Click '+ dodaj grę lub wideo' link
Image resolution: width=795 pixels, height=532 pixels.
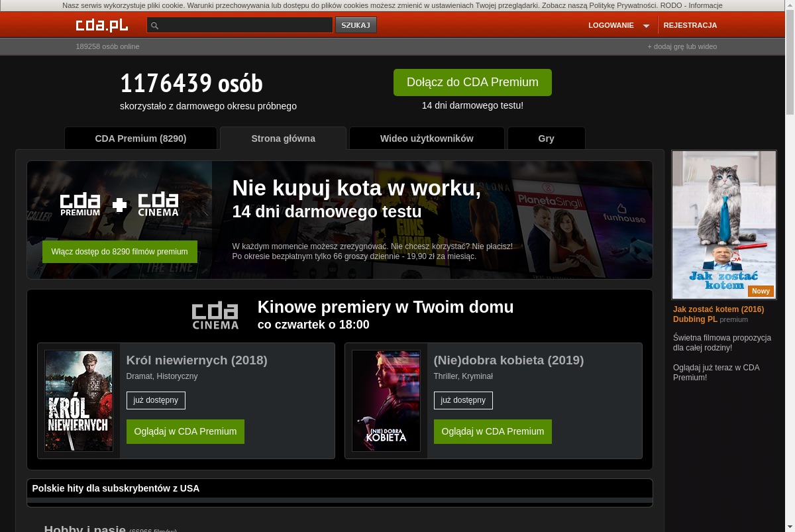[682, 46]
